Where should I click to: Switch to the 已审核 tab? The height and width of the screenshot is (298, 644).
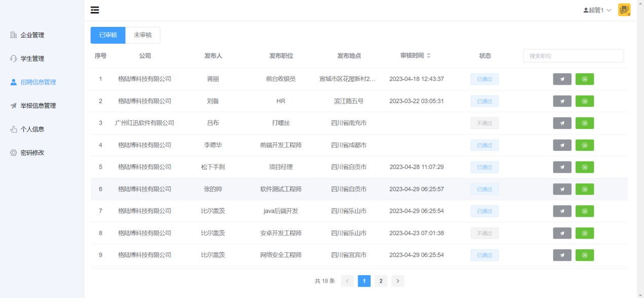pyautogui.click(x=108, y=35)
